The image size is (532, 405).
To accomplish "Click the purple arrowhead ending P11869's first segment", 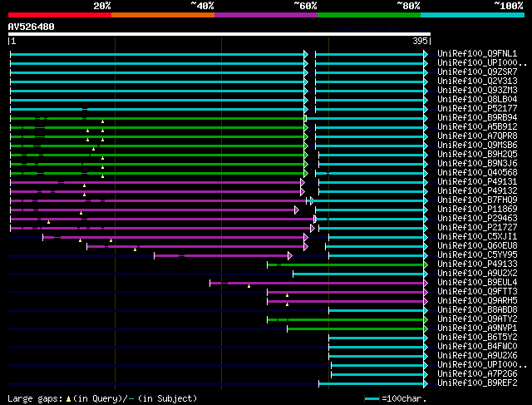I will click(x=297, y=210).
